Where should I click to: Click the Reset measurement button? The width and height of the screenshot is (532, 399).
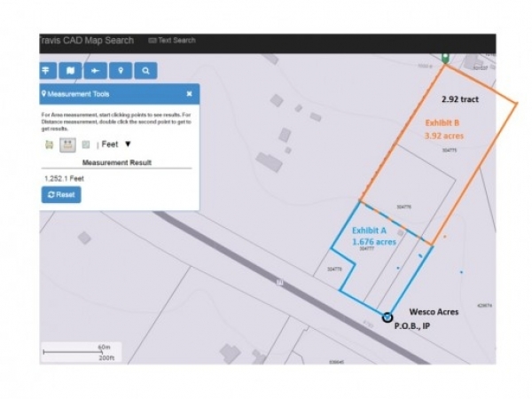point(61,194)
